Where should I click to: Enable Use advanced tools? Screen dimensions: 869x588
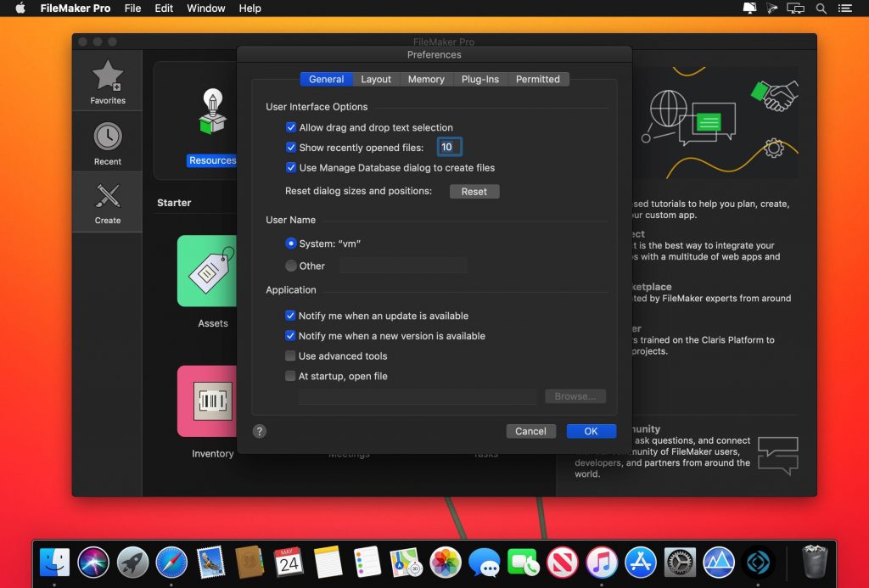click(292, 356)
